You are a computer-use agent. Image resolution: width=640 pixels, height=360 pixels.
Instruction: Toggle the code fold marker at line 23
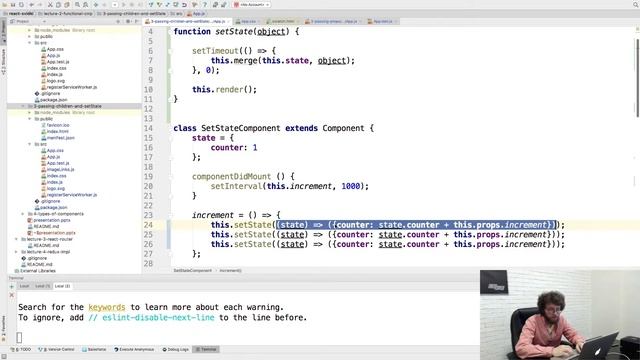pos(171,216)
